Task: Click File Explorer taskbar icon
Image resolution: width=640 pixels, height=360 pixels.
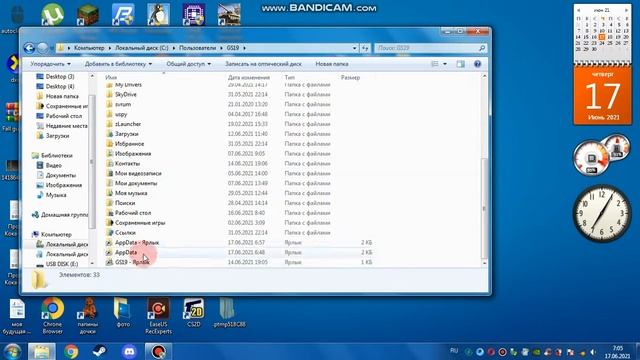Action: tap(42, 351)
